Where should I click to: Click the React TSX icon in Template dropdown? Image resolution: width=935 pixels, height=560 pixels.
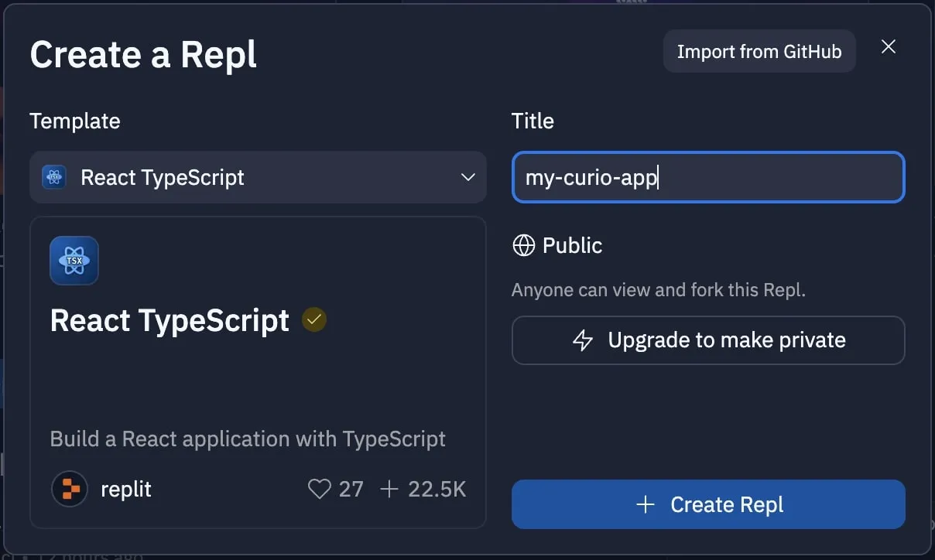click(x=54, y=177)
